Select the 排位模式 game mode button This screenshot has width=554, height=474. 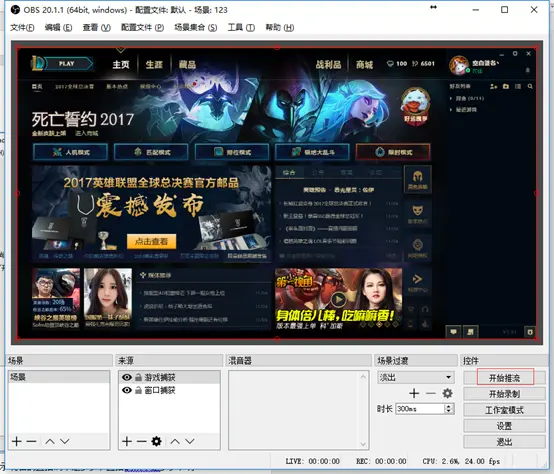(232, 152)
